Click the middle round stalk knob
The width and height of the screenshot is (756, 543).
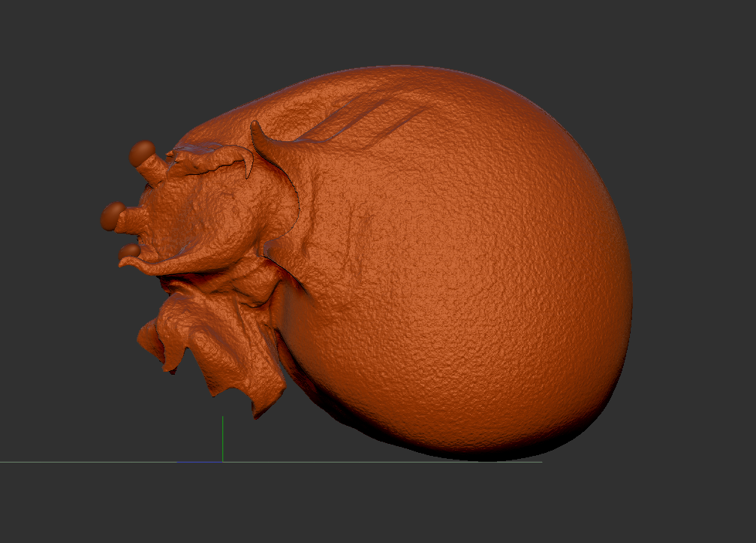[x=113, y=216]
